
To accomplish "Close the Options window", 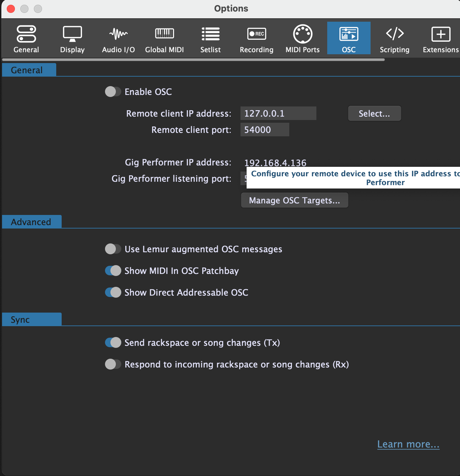I will (11, 8).
